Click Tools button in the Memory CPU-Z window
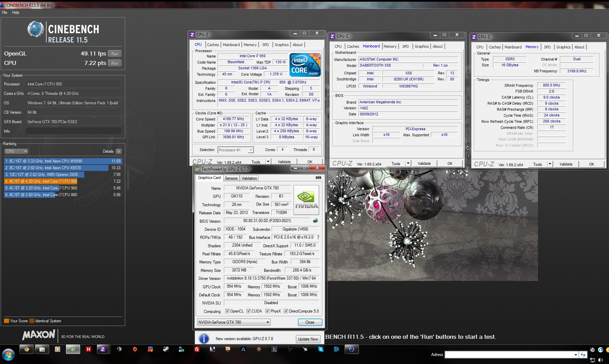This screenshot has height=364, width=609. 538,164
